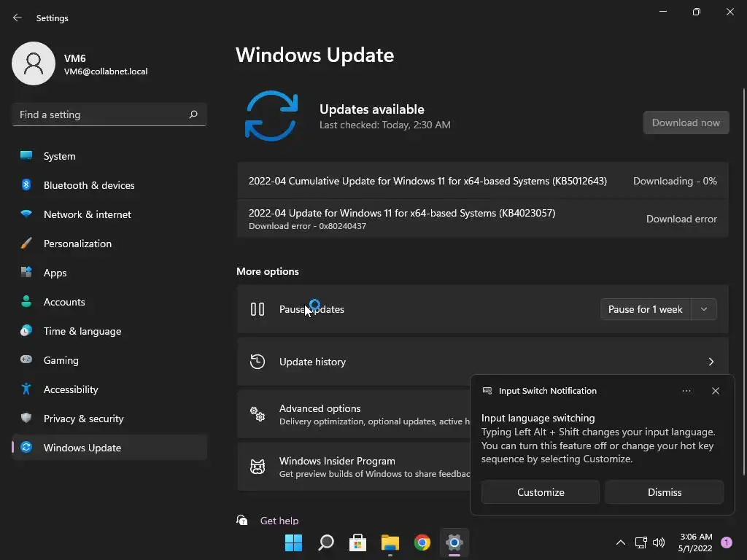The width and height of the screenshot is (747, 560).
Task: Expand the Pause for 1 week dropdown arrow
Action: [x=704, y=309]
